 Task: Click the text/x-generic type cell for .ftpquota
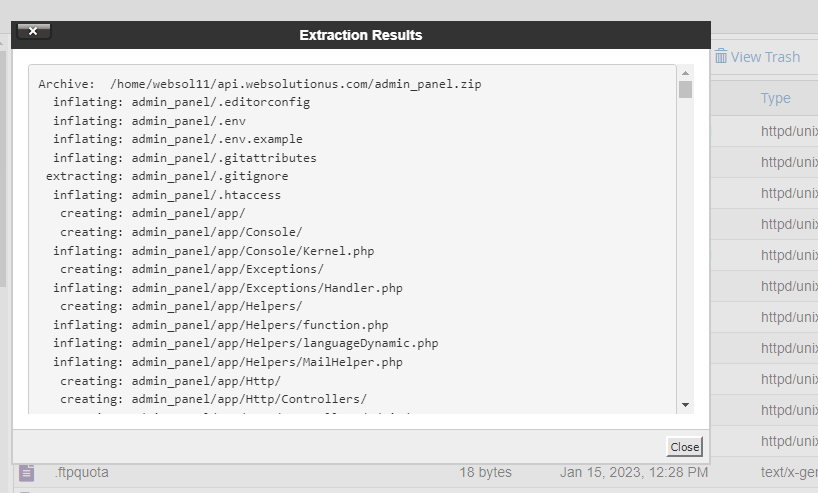pos(789,472)
